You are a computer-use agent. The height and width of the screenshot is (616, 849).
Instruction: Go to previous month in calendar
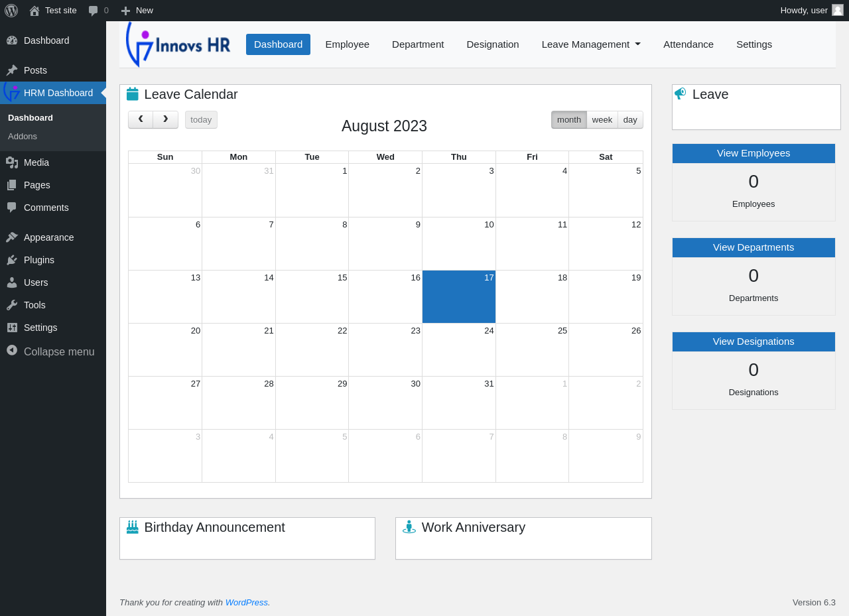[141, 119]
